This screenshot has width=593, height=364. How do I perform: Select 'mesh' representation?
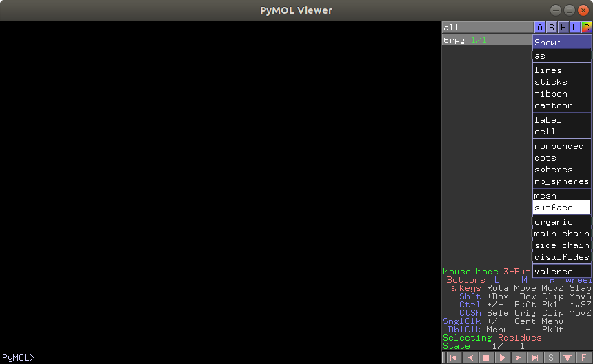[561, 195]
